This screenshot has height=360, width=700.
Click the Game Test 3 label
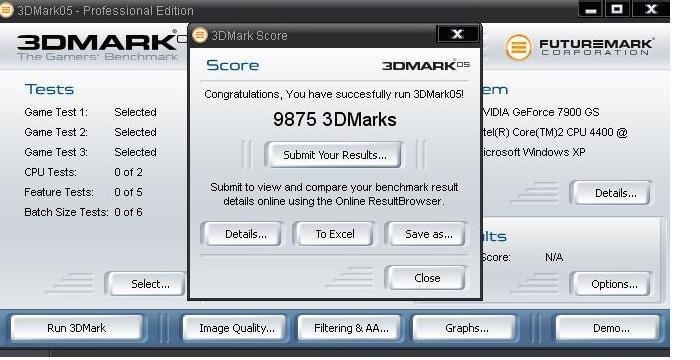tap(56, 152)
